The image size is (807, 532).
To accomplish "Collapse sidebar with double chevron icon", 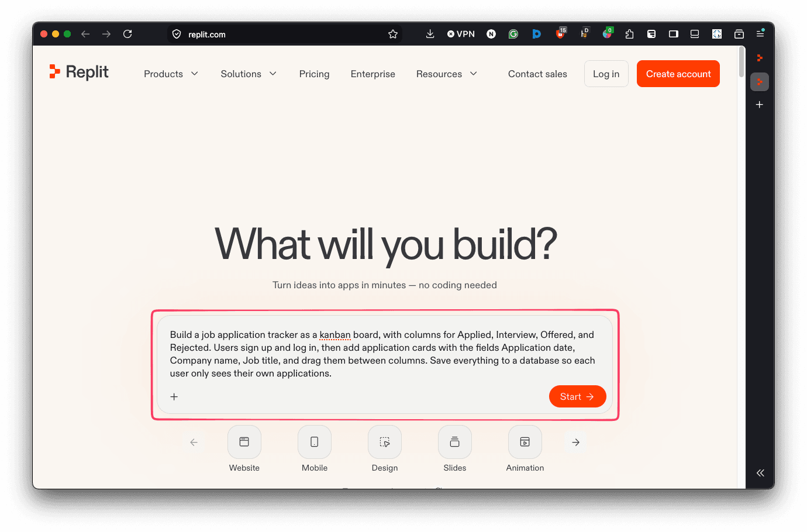I will [x=760, y=473].
